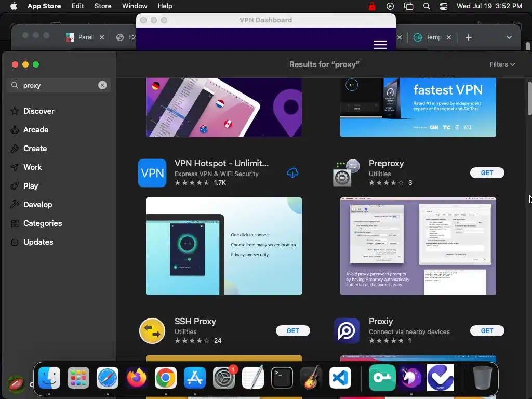The height and width of the screenshot is (399, 532).
Task: Open VPN Hotspot app icon
Action: pos(152,173)
